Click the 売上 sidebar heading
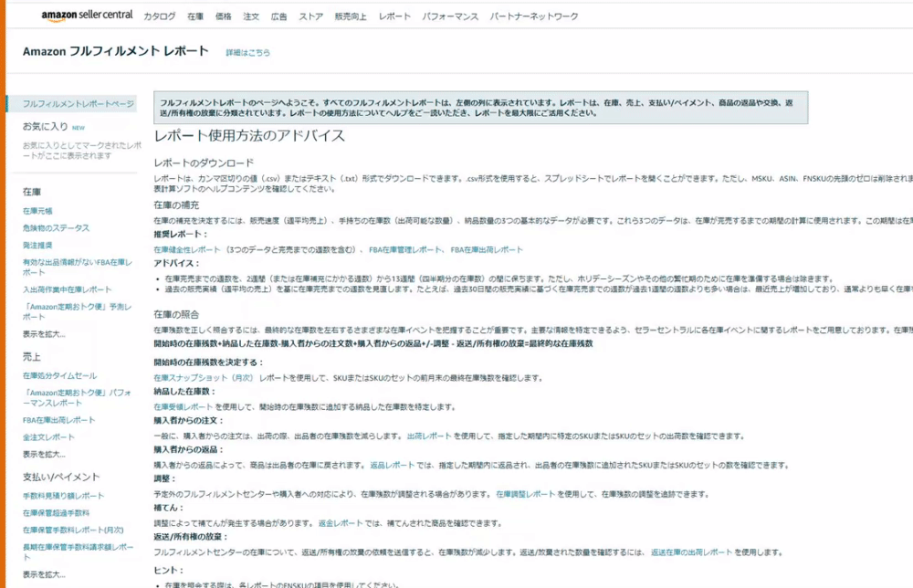The image size is (913, 588). 31,357
